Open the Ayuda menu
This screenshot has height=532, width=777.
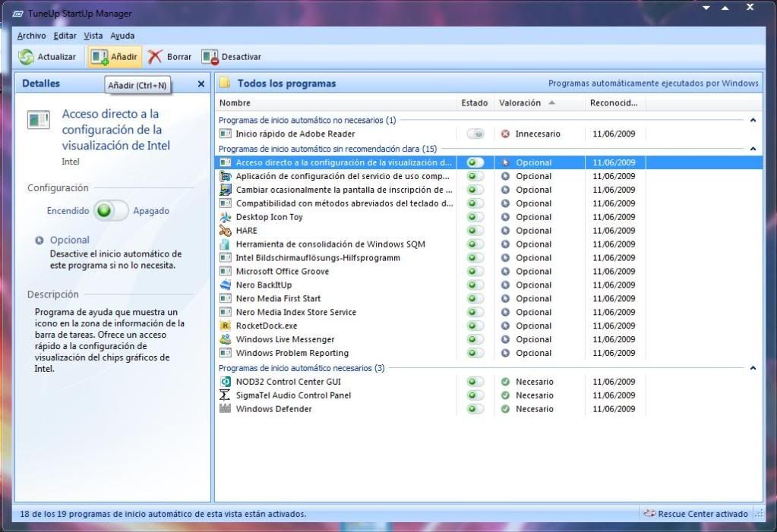point(122,36)
